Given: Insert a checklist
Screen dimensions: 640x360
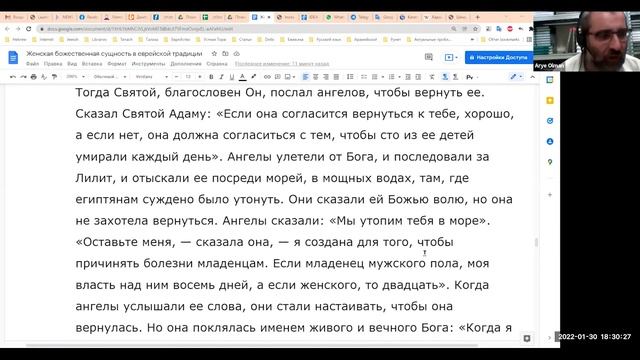Looking at the screenshot, I should pos(364,77).
